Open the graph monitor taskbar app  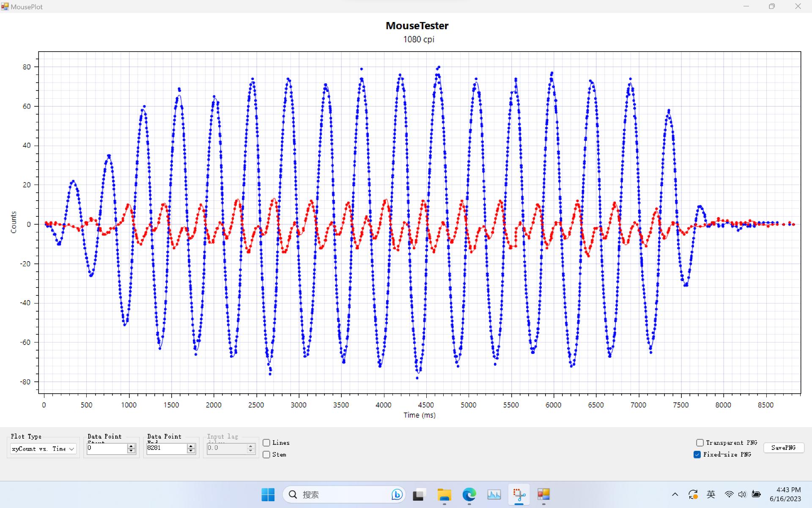[x=494, y=494]
